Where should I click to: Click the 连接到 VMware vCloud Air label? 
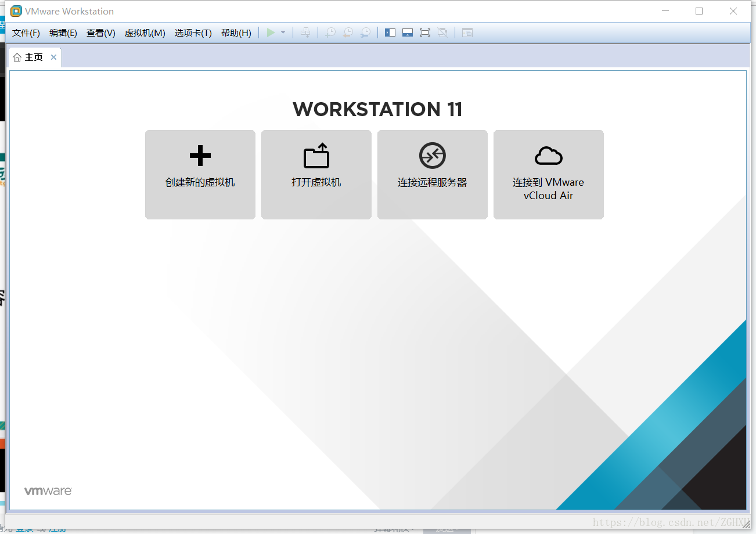pyautogui.click(x=549, y=189)
